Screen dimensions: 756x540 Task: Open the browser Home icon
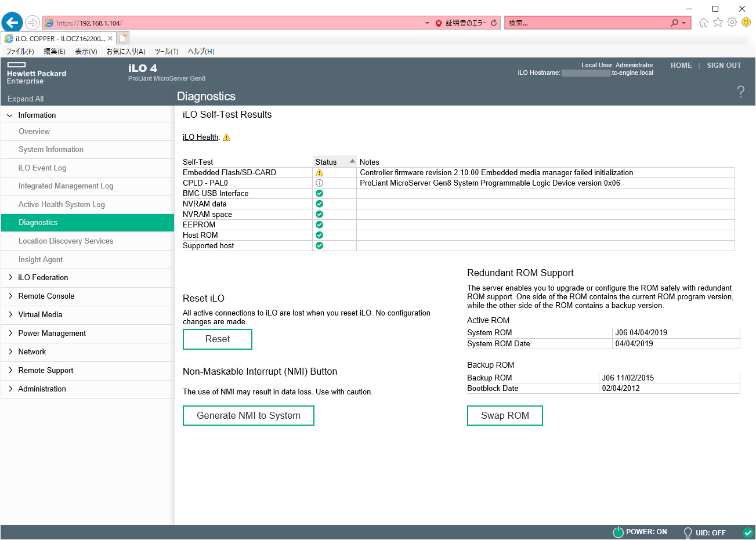pos(704,23)
